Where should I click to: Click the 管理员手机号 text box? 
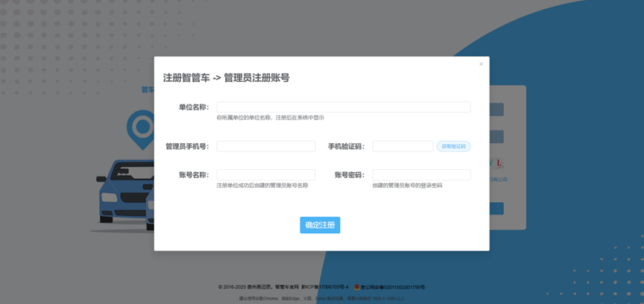tap(265, 147)
